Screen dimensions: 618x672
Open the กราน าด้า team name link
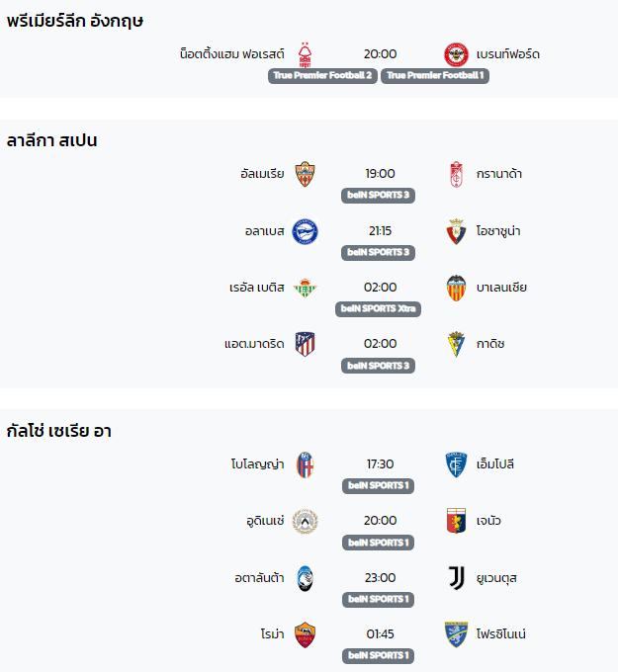pyautogui.click(x=498, y=174)
